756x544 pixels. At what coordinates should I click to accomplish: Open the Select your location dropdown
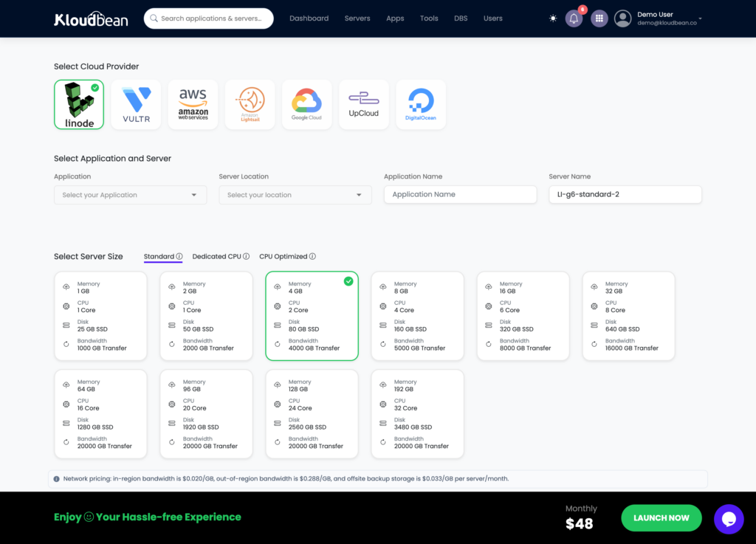[x=295, y=195]
